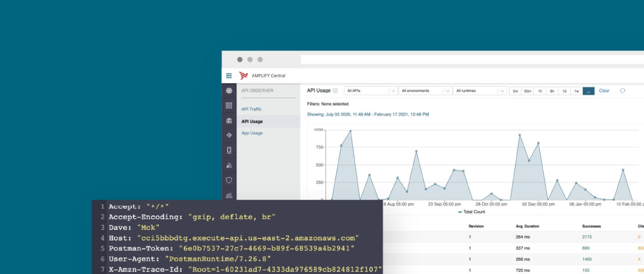Refresh the API Usage data
644x274 pixels.
(622, 90)
